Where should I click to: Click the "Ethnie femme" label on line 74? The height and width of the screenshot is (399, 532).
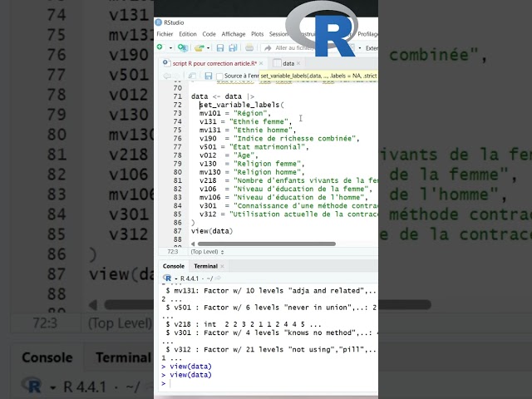(x=259, y=122)
